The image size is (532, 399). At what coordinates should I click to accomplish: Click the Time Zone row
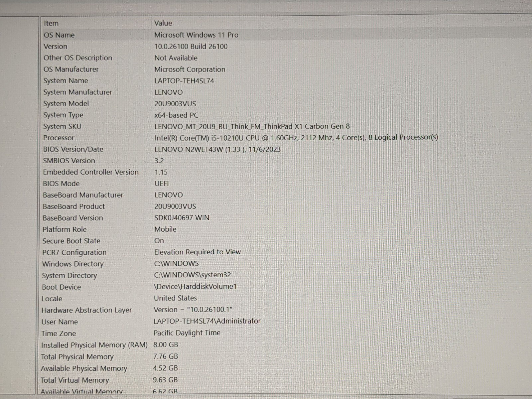pos(59,333)
